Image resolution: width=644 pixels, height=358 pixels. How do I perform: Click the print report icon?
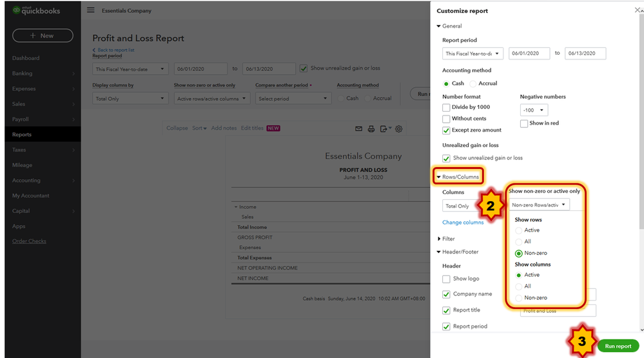371,128
